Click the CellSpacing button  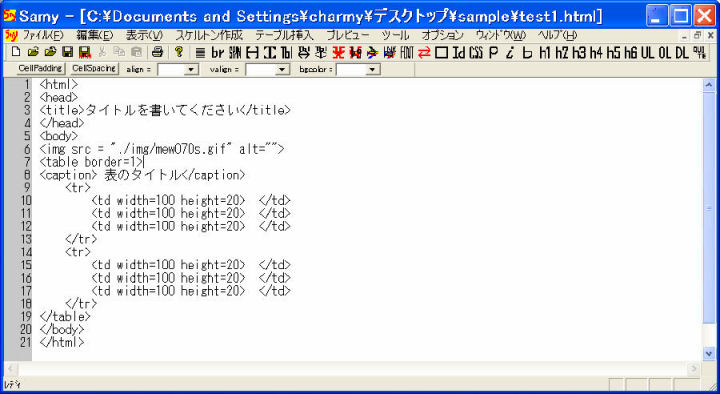click(94, 68)
